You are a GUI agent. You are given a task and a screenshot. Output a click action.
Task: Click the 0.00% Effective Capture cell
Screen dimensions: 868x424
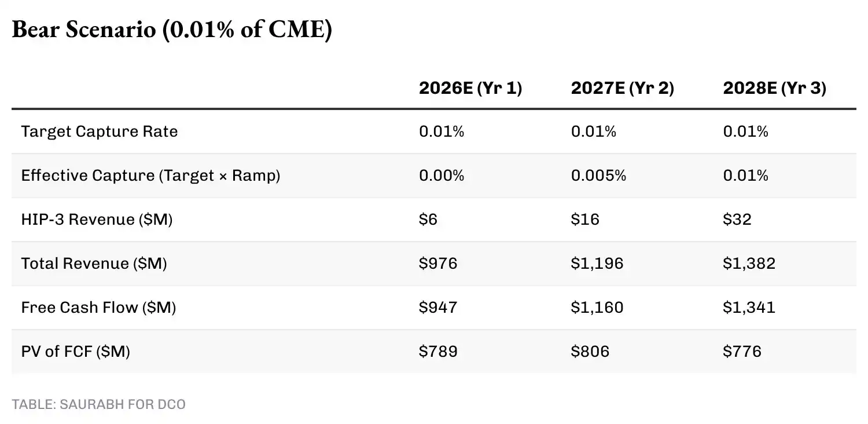[442, 176]
